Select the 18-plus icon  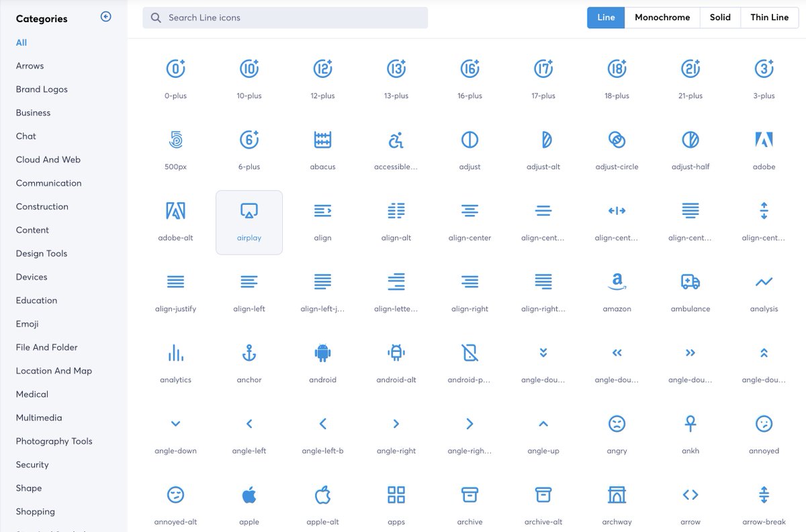(617, 69)
